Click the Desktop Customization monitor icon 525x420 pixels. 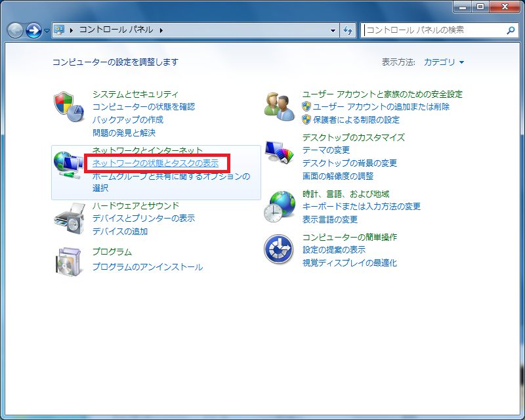(x=280, y=154)
